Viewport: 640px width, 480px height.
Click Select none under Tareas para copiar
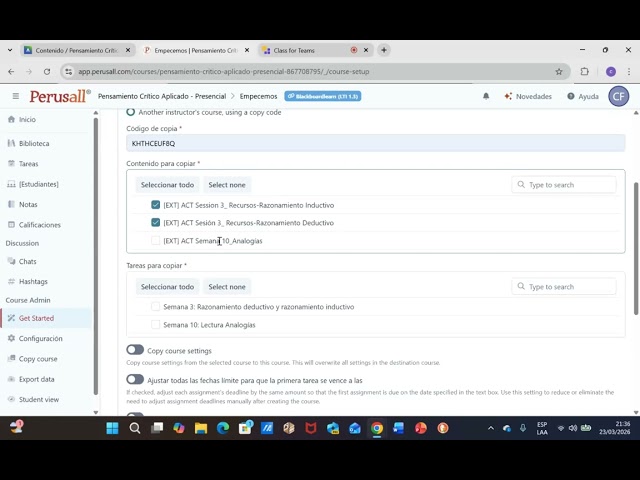[227, 287]
